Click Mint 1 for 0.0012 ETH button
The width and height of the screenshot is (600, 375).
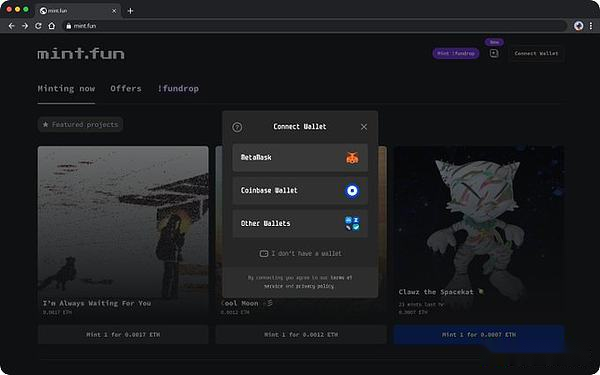coord(301,334)
